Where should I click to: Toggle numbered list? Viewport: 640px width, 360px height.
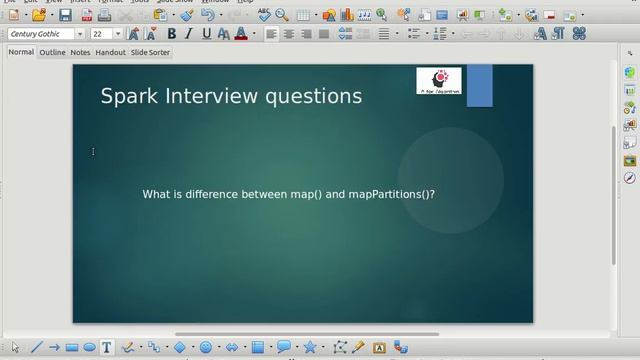[440, 34]
